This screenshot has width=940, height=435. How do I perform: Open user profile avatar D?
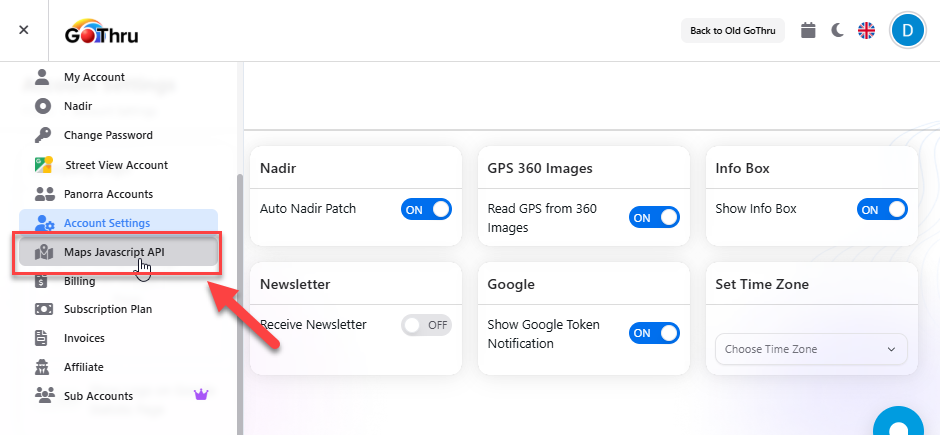point(908,30)
